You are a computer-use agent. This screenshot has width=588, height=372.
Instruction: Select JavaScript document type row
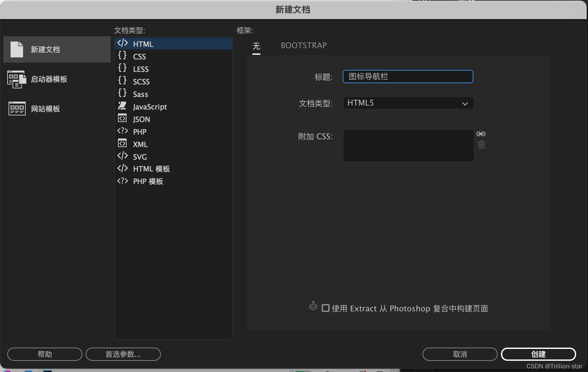[x=173, y=107]
